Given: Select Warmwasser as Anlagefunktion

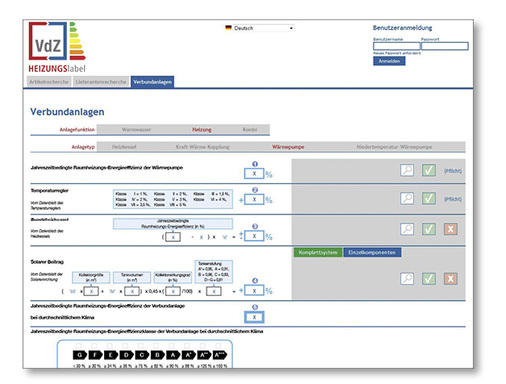Looking at the screenshot, I should [x=136, y=129].
